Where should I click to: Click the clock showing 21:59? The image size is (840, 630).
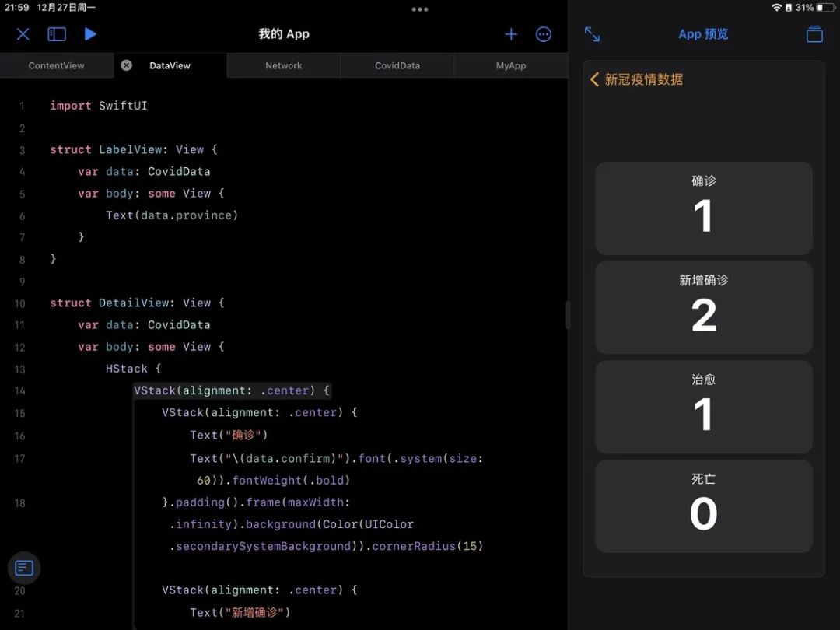[x=16, y=8]
